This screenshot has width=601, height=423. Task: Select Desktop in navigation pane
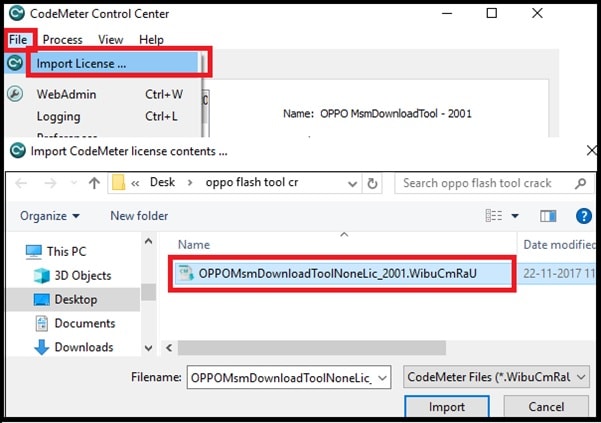point(73,299)
